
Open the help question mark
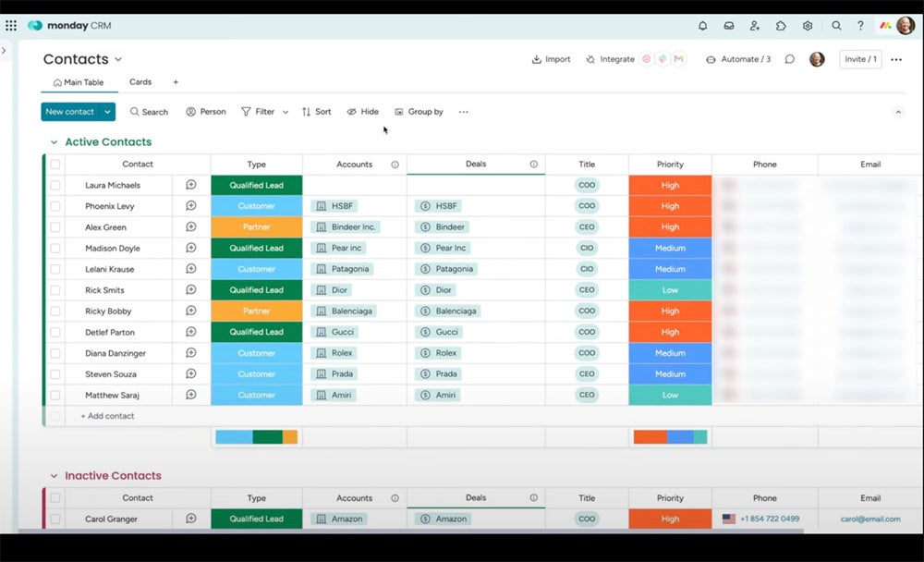tap(860, 25)
